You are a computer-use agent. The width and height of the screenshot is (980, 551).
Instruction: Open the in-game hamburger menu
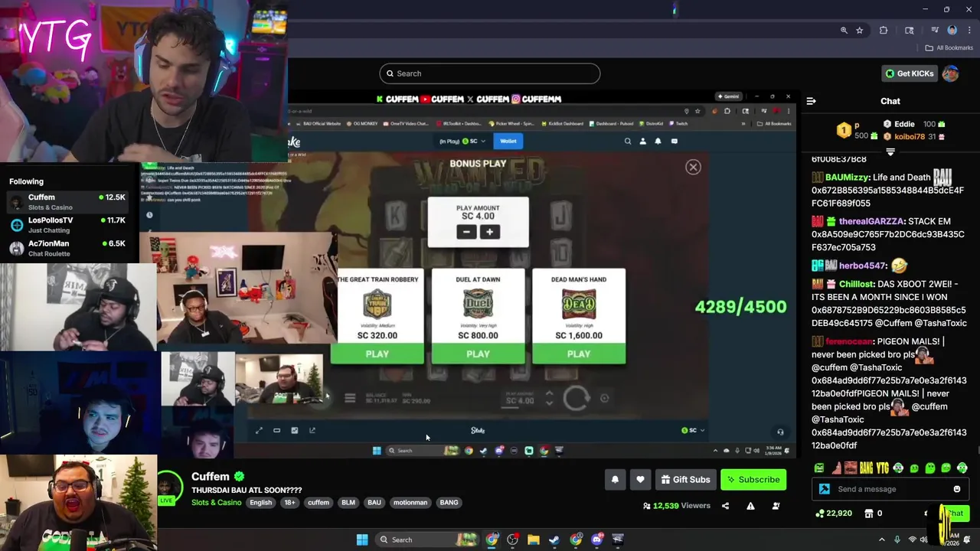tap(350, 398)
